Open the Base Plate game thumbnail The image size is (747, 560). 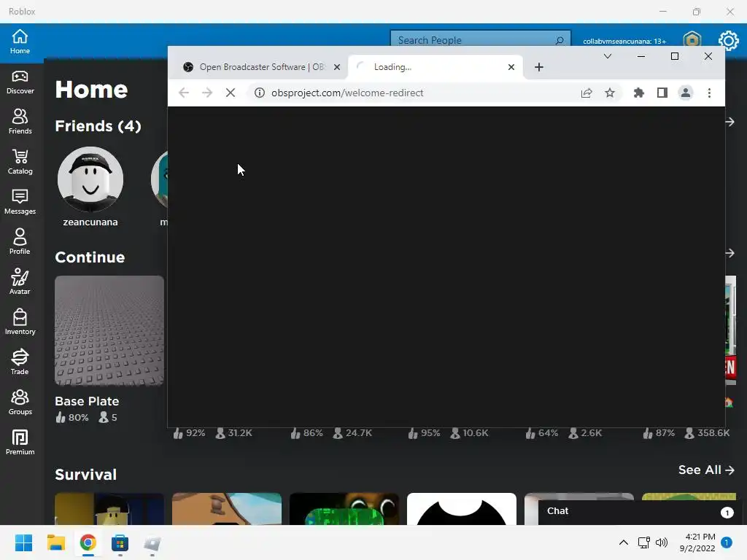109,330
